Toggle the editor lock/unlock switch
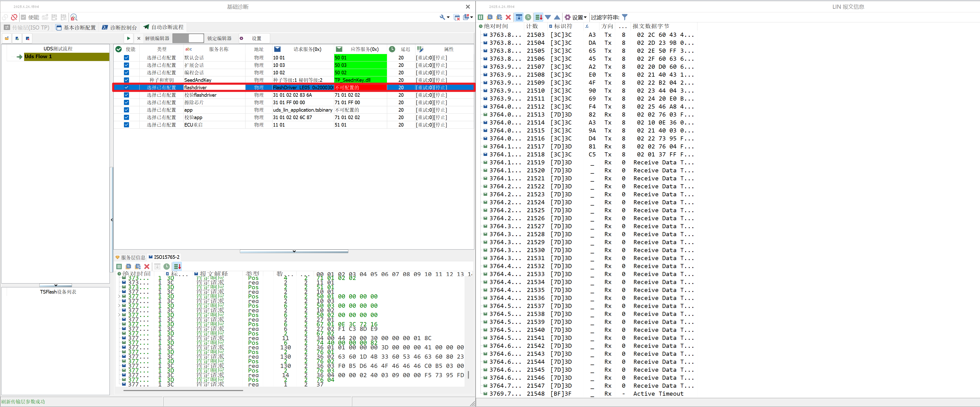 click(188, 38)
